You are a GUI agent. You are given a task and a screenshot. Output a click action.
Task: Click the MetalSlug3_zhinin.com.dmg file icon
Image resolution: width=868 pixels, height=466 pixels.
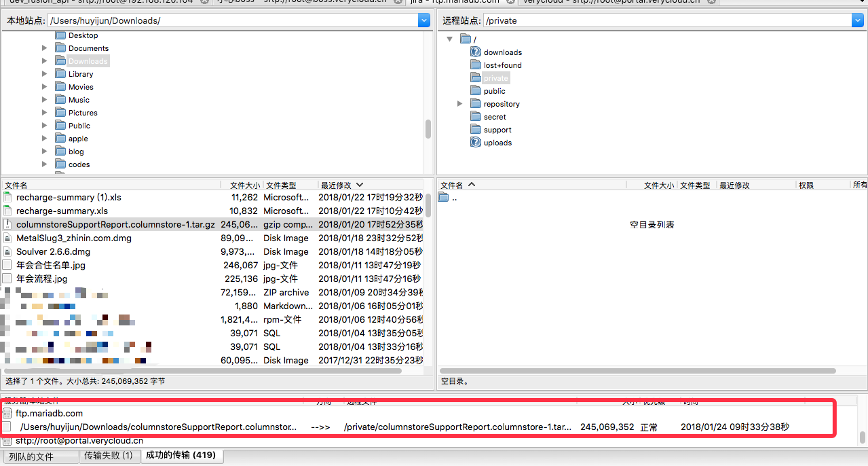[7, 238]
